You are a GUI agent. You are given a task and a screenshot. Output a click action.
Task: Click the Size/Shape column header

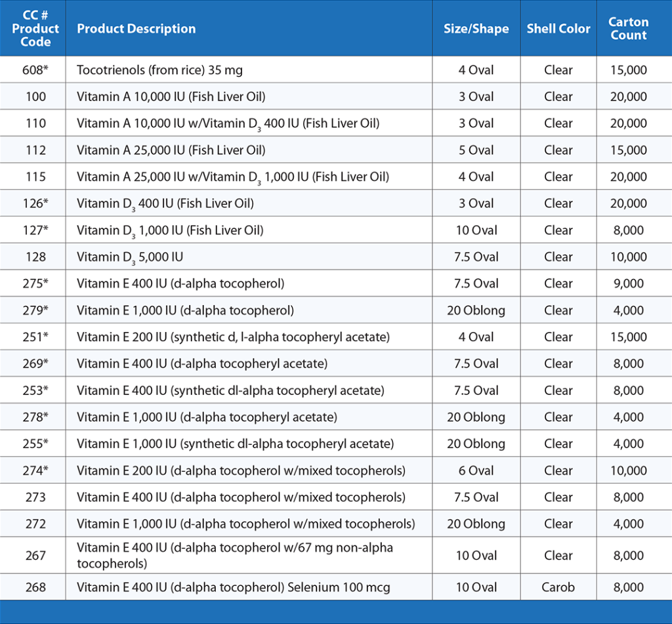[476, 29]
